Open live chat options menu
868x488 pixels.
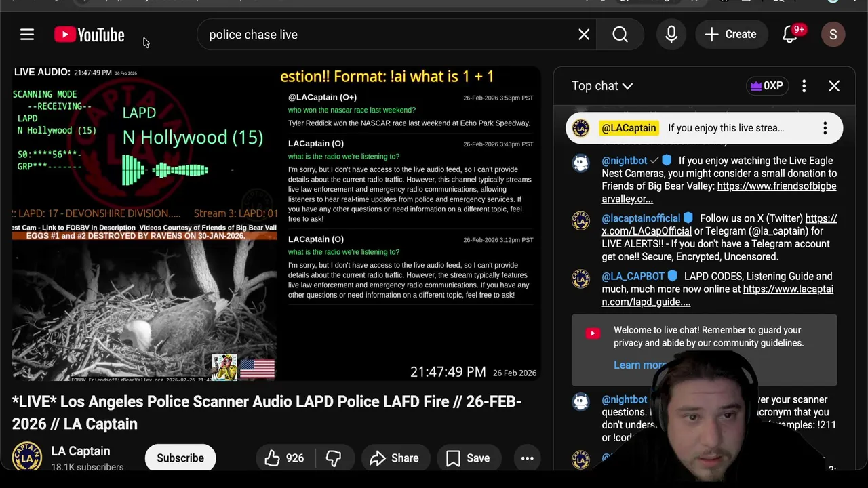(x=804, y=86)
